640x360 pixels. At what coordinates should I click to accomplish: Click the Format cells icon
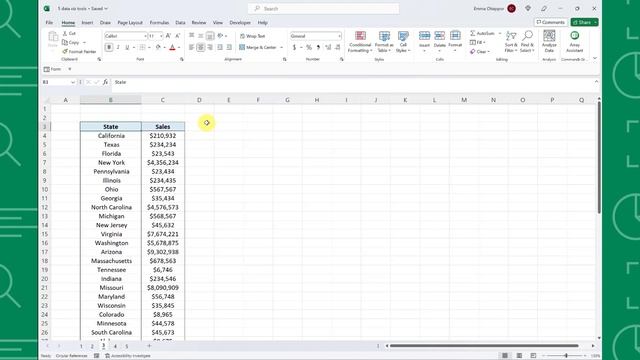coord(455,36)
